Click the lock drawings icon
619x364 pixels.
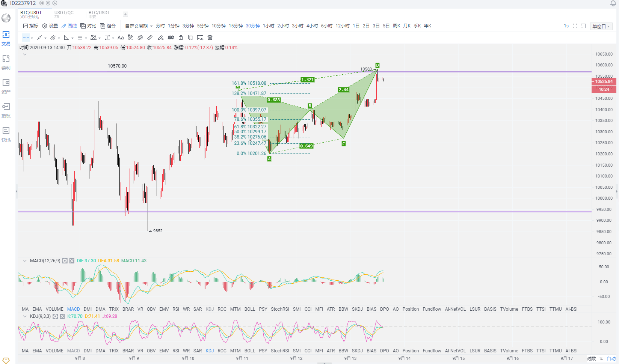181,38
